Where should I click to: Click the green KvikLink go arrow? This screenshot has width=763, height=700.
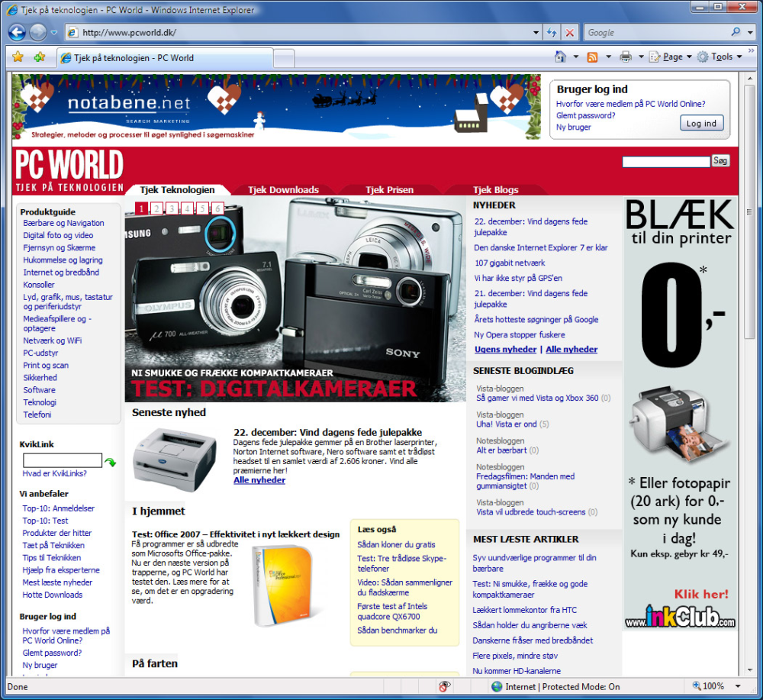pyautogui.click(x=111, y=462)
